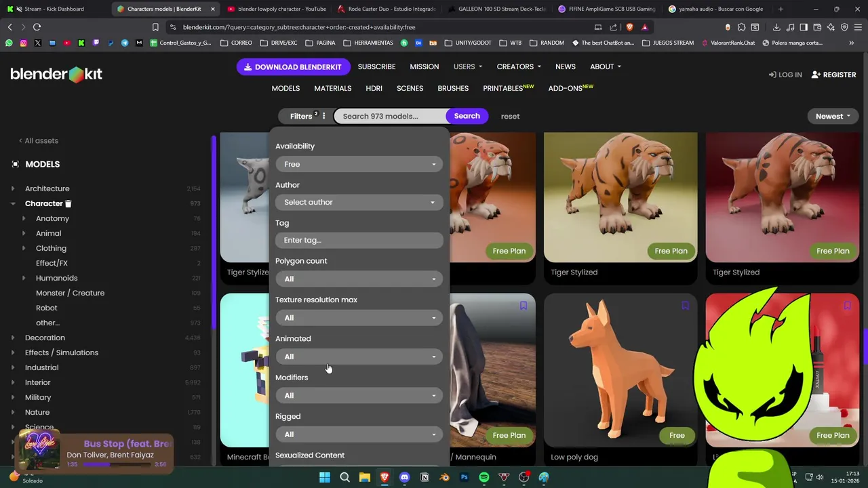Screen dimensions: 868x488
Task: Open Notion from the taskbar
Action: [x=425, y=477]
